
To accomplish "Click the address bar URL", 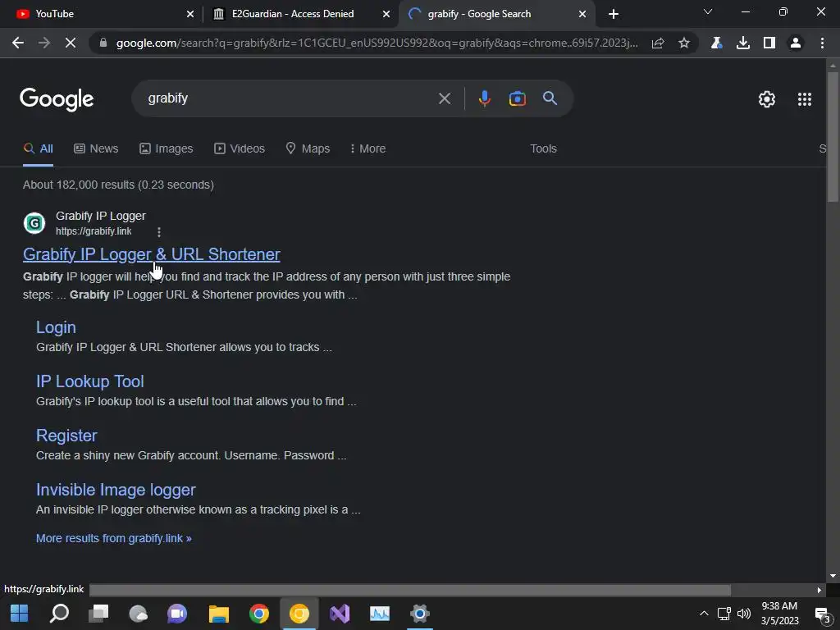I will click(x=377, y=43).
